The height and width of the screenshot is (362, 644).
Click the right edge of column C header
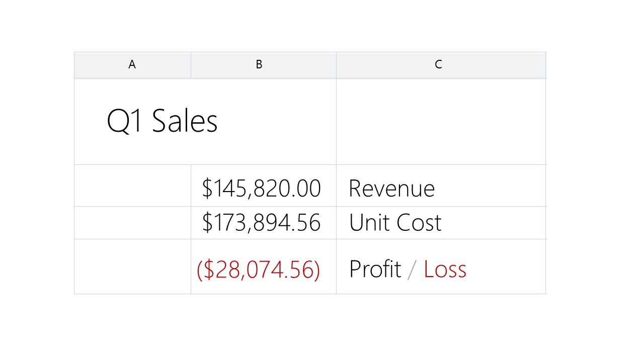(x=546, y=65)
